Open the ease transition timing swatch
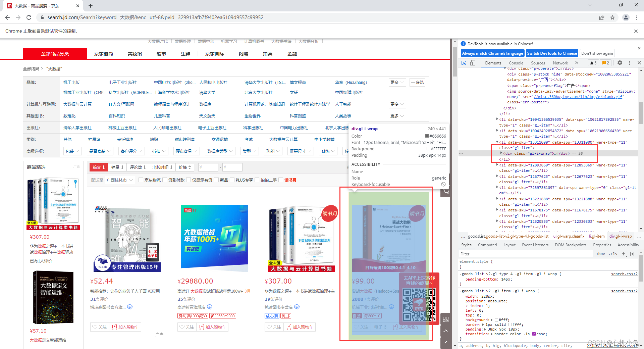This screenshot has width=644, height=349. 534,334
